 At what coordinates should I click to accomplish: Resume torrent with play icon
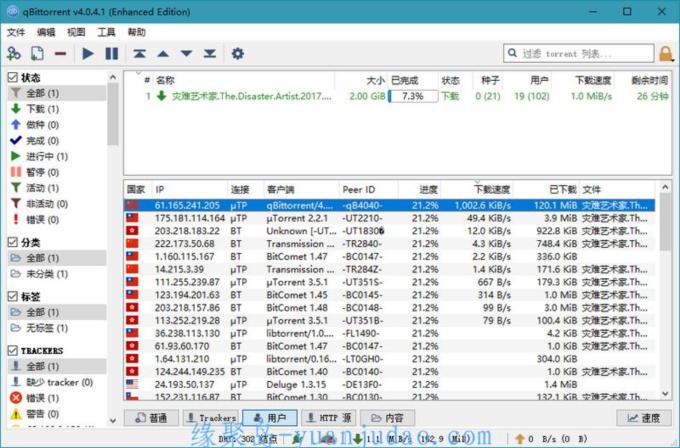point(88,54)
